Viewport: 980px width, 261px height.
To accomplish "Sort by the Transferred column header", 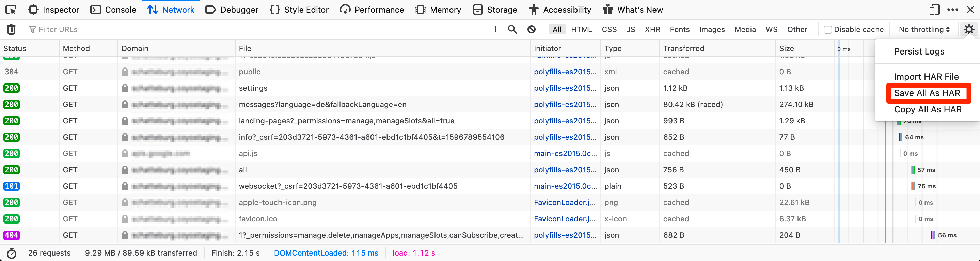I will click(683, 49).
